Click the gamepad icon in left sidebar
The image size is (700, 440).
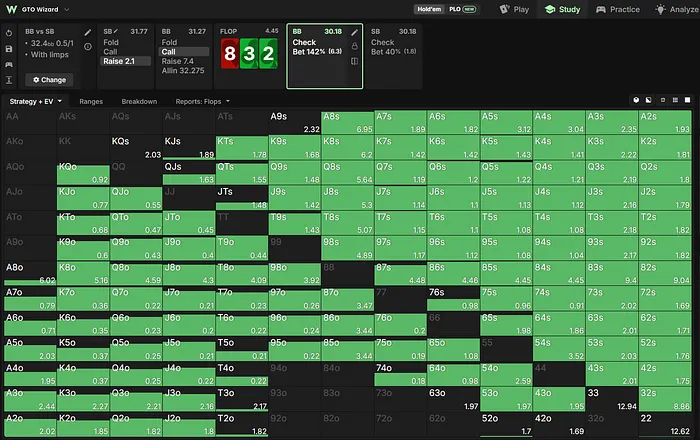(x=9, y=65)
